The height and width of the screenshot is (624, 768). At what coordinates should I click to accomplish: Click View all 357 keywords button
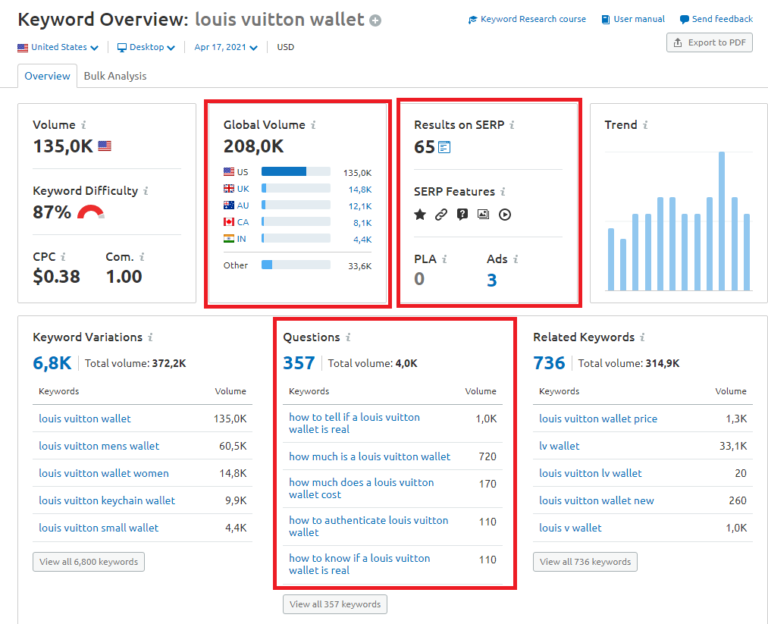click(x=335, y=604)
